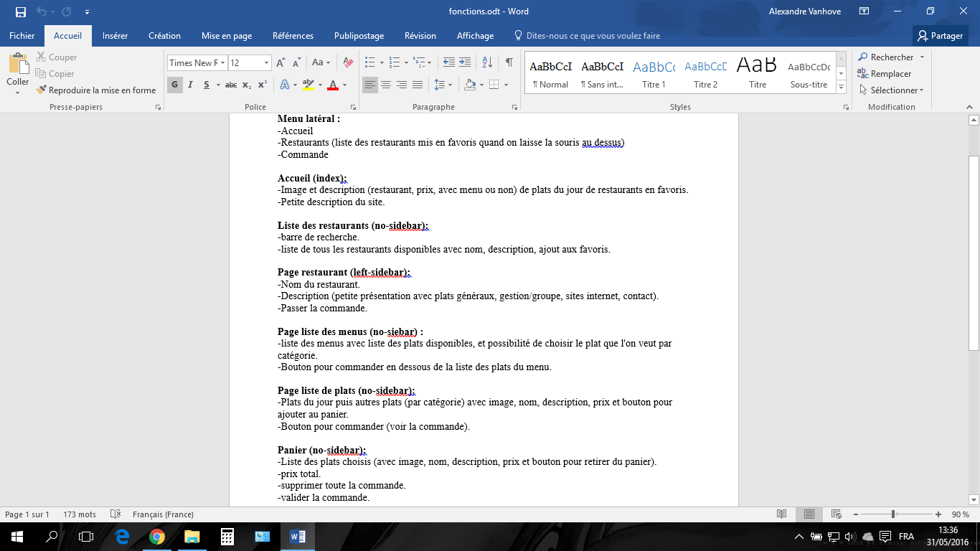Switch to the Insérer tab
Screen dimensions: 980x551
[116, 35]
